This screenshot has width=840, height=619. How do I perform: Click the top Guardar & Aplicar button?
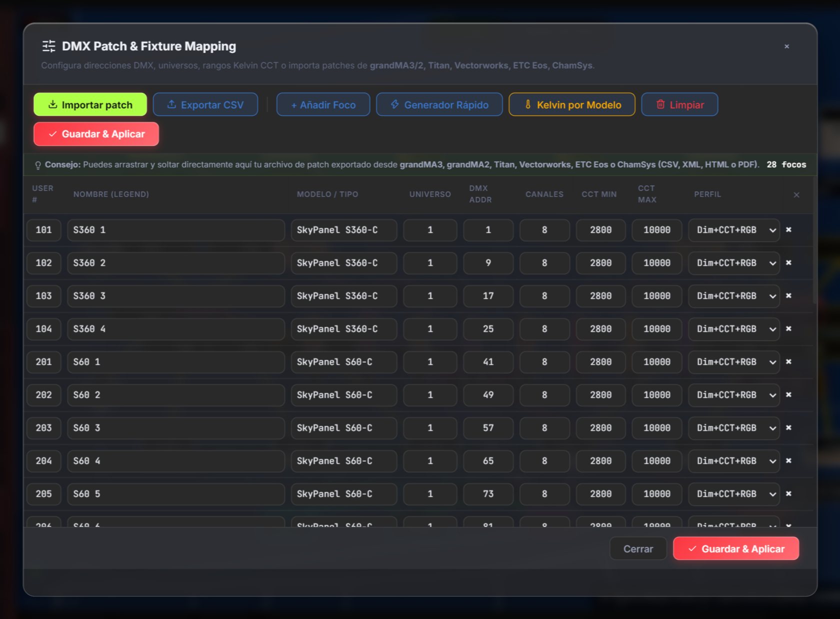(96, 134)
